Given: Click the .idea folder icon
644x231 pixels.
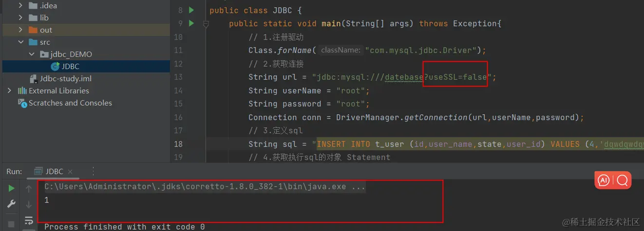Looking at the screenshot, I should tap(33, 5).
